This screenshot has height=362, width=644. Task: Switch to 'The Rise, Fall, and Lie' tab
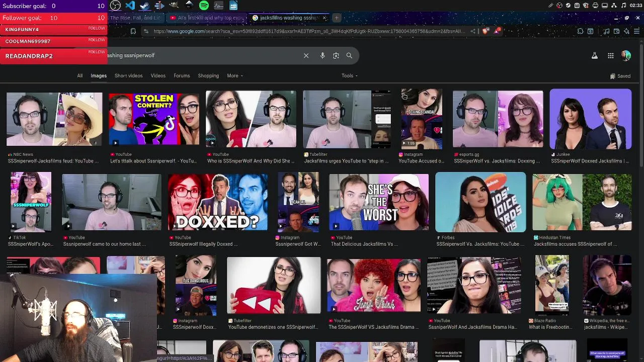pos(135,18)
